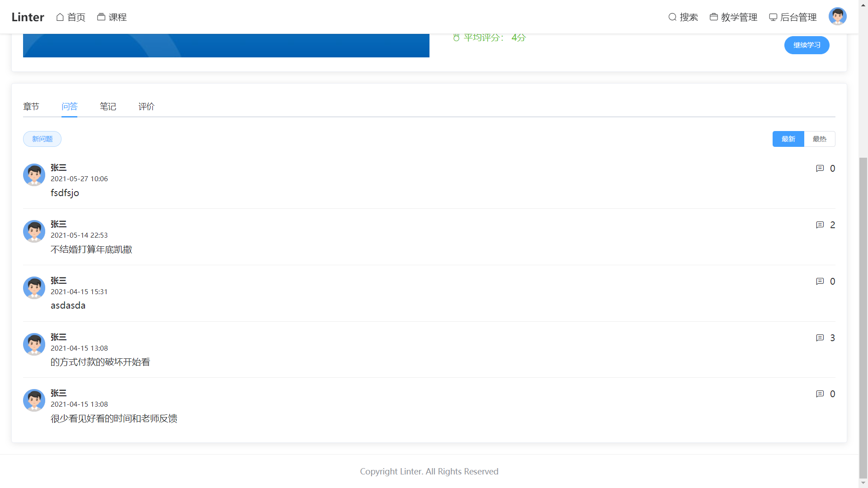Screen dimensions: 868x488
Task: Open the 评价 tab
Action: click(x=146, y=107)
